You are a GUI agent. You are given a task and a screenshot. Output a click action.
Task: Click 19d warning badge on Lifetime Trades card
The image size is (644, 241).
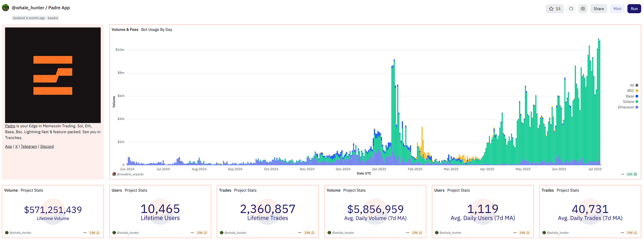tap(309, 233)
